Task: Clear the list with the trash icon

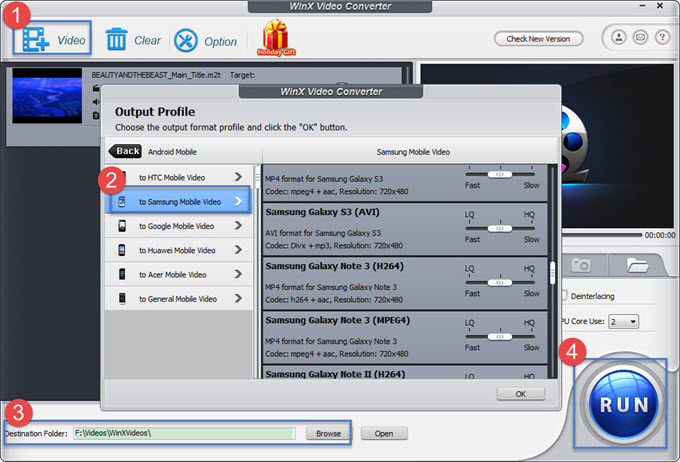Action: pyautogui.click(x=116, y=39)
